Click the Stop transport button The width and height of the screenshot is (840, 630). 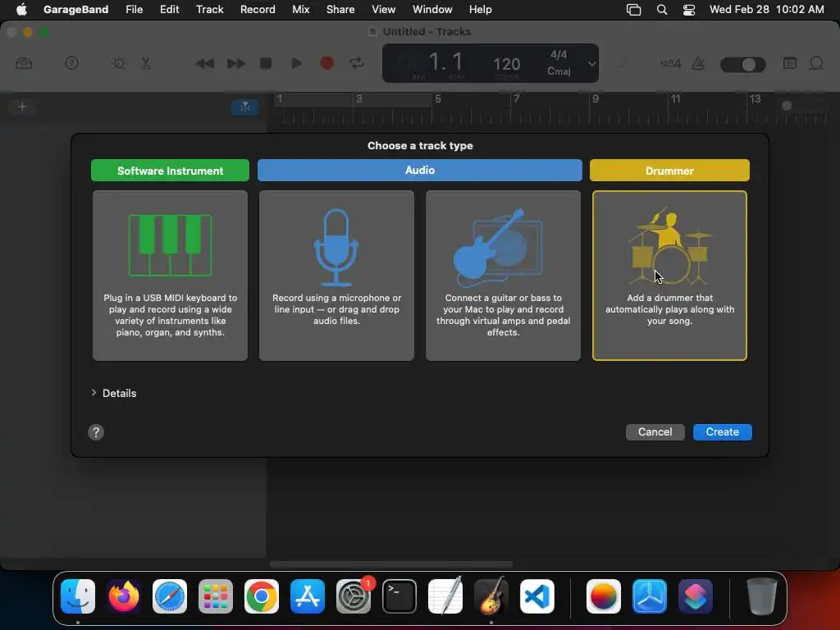pos(266,64)
